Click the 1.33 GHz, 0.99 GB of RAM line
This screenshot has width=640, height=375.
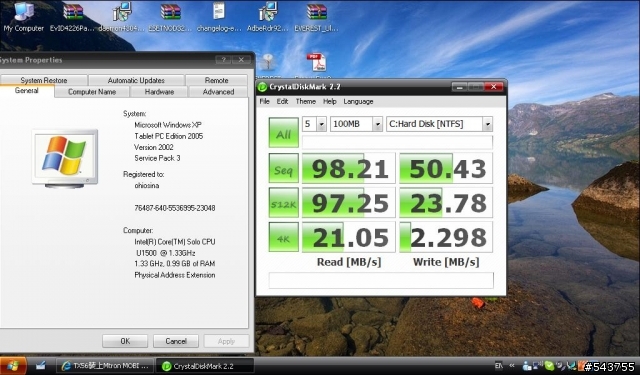point(175,264)
